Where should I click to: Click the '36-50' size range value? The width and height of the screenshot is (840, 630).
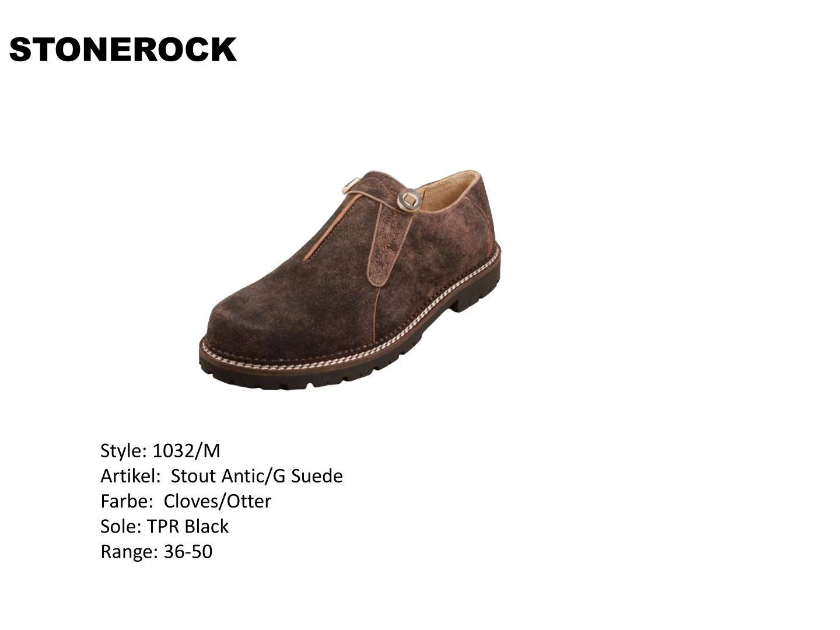(188, 551)
